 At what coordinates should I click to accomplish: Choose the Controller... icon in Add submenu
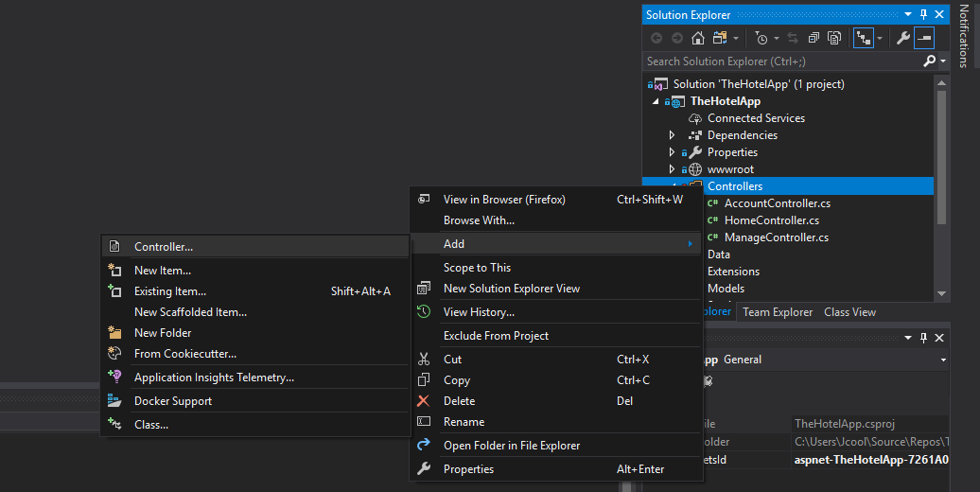(x=114, y=246)
